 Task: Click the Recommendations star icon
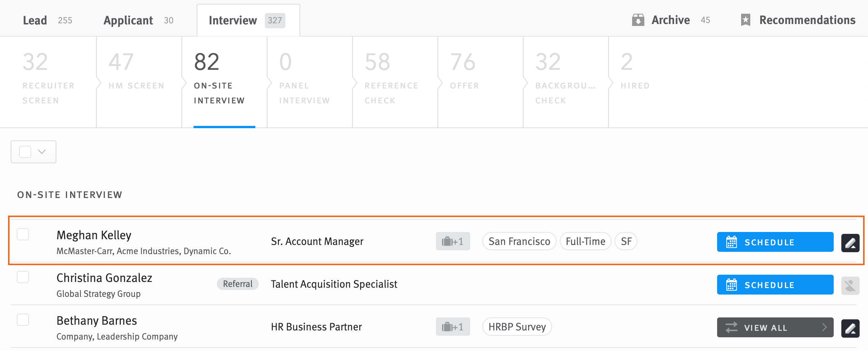745,20
